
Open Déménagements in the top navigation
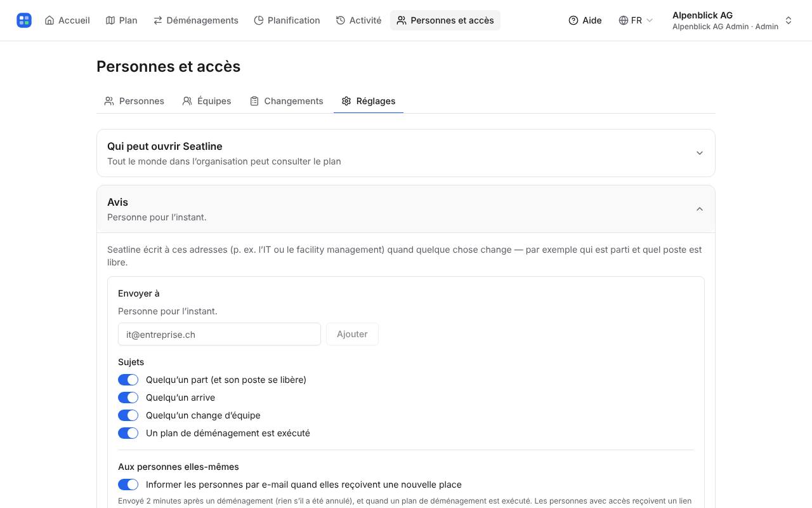pyautogui.click(x=195, y=20)
